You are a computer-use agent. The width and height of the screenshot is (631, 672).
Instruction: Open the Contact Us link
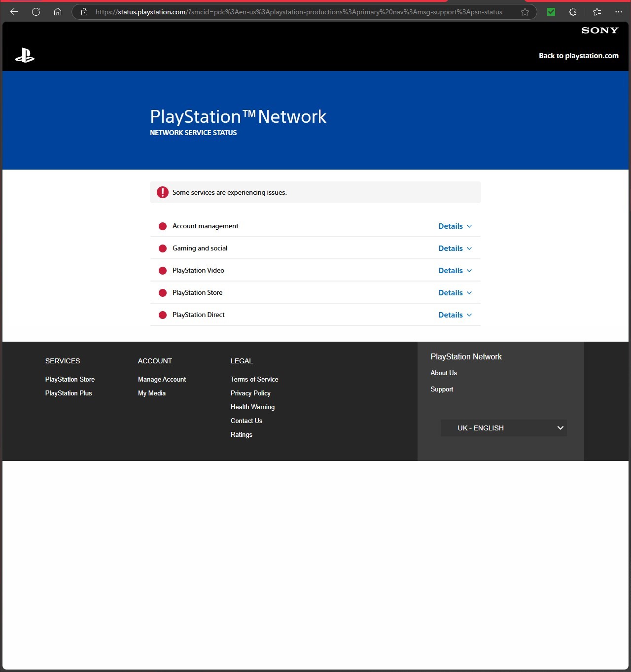coord(246,421)
